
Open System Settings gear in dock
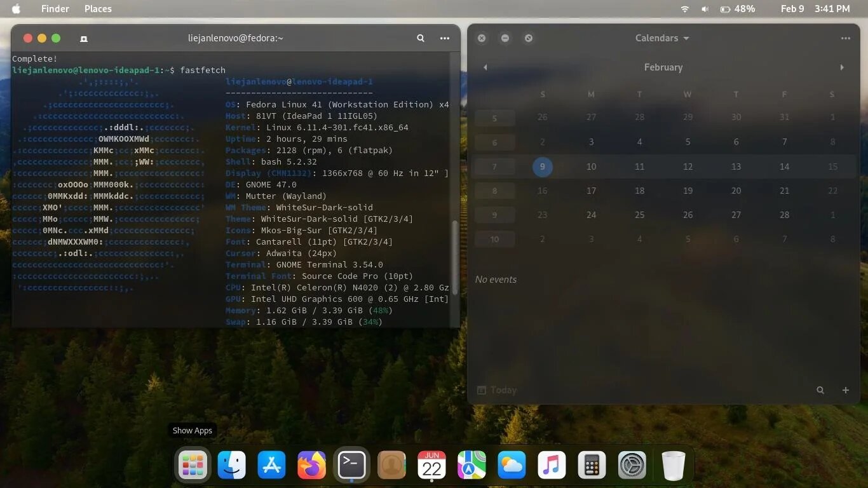pyautogui.click(x=632, y=465)
